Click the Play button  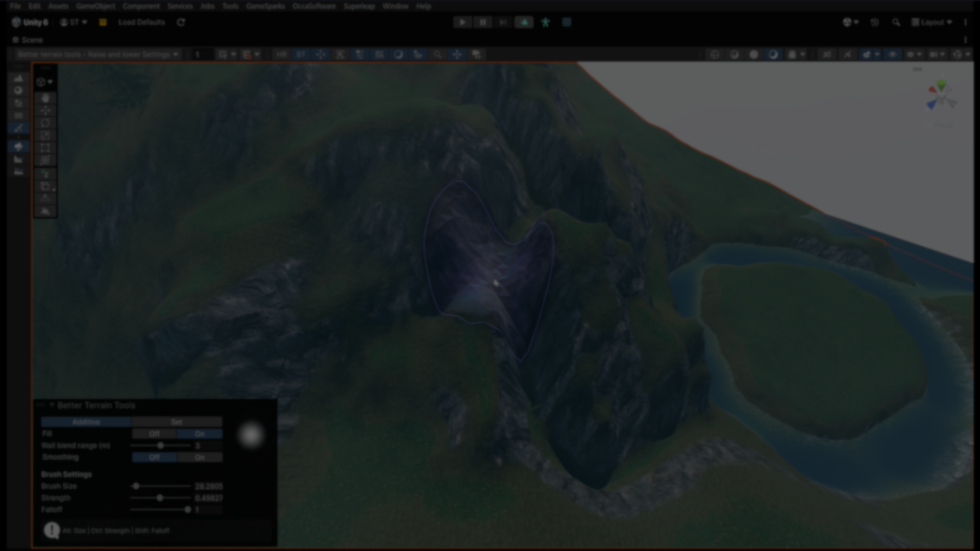pyautogui.click(x=462, y=22)
